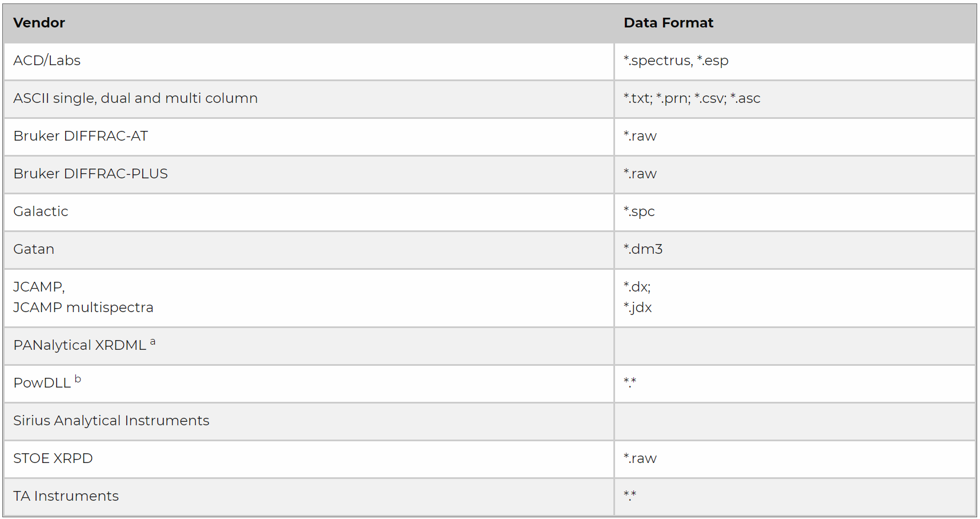
Task: Click the Data Format column header
Action: coord(668,23)
